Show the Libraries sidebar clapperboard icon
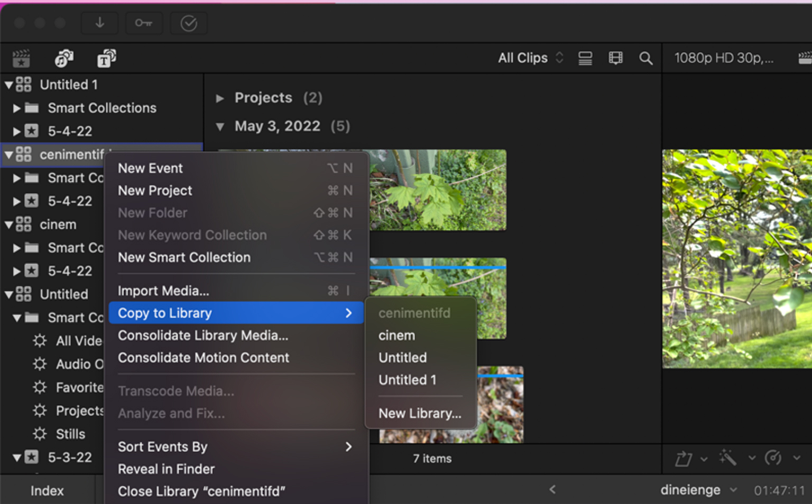Viewport: 812px width, 504px height. (21, 58)
